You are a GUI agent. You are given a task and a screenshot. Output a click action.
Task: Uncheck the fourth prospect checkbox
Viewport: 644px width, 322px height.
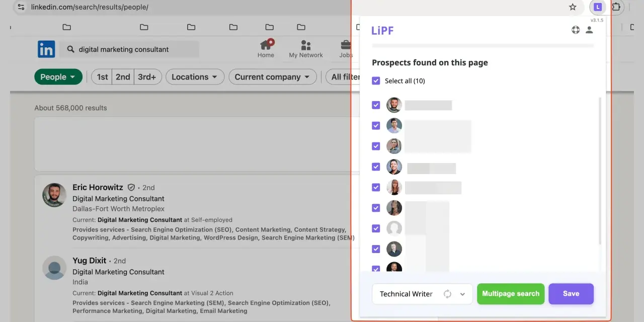[x=376, y=167]
